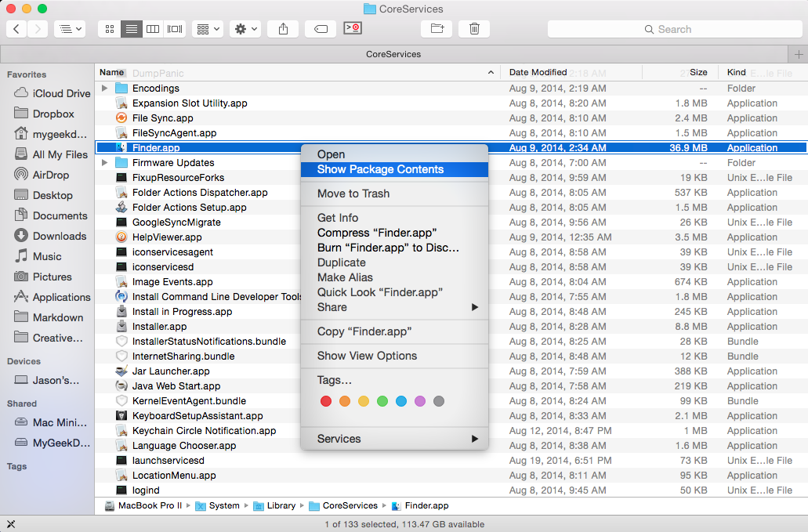The width and height of the screenshot is (808, 532).
Task: Apply the blue tag color
Action: pyautogui.click(x=401, y=401)
